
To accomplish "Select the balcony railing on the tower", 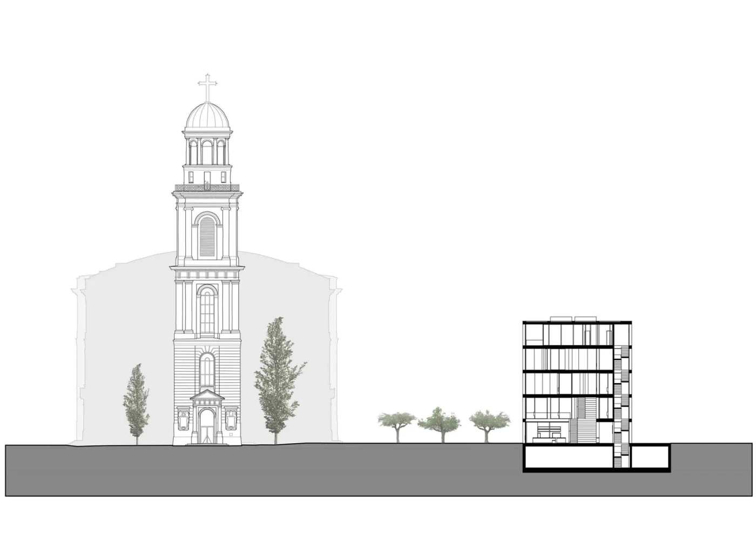I will click(x=207, y=188).
